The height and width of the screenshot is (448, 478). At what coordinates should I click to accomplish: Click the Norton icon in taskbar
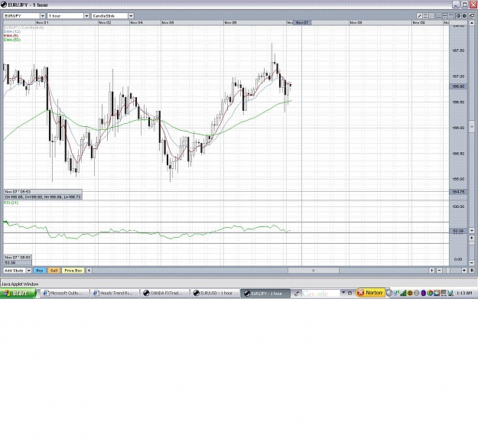(x=371, y=293)
